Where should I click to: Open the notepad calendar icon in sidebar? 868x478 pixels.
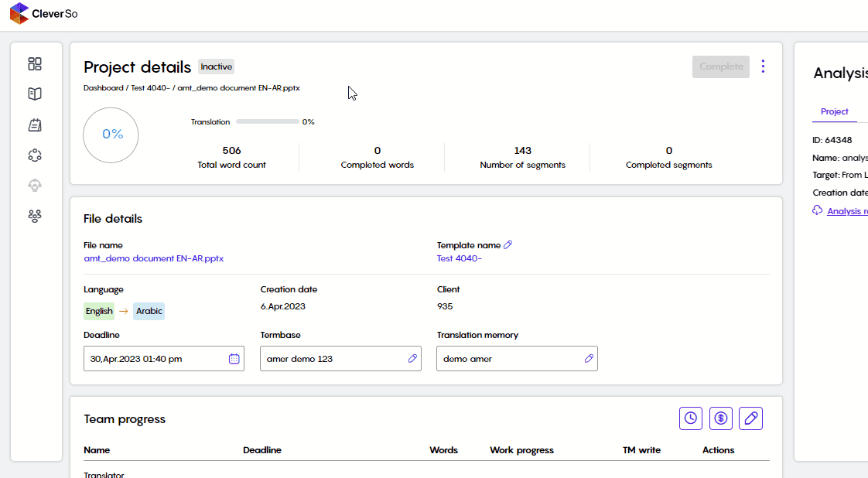(35, 125)
